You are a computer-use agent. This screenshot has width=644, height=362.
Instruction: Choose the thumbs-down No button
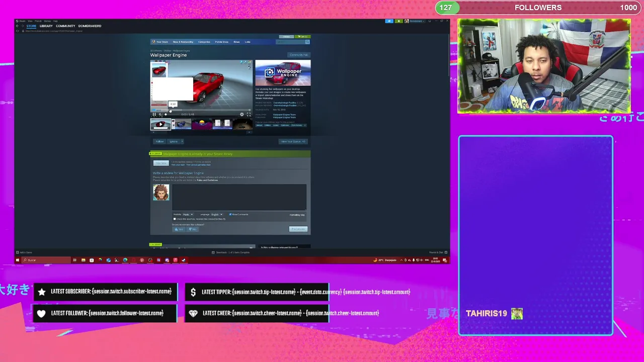192,229
